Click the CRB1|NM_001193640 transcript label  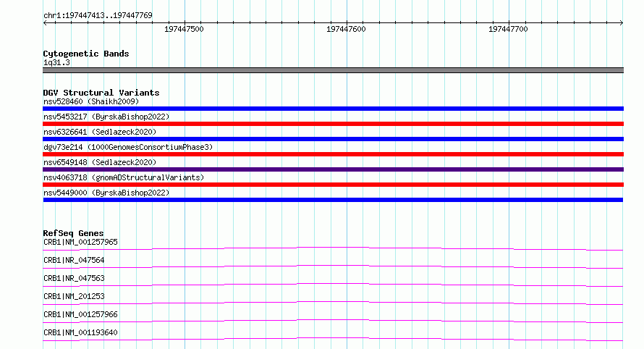point(80,332)
